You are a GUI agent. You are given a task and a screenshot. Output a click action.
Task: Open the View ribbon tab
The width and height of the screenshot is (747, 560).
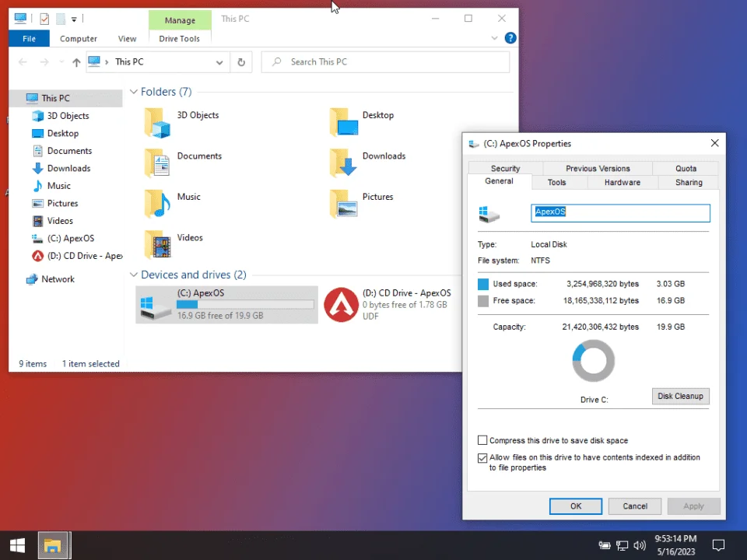(x=127, y=39)
